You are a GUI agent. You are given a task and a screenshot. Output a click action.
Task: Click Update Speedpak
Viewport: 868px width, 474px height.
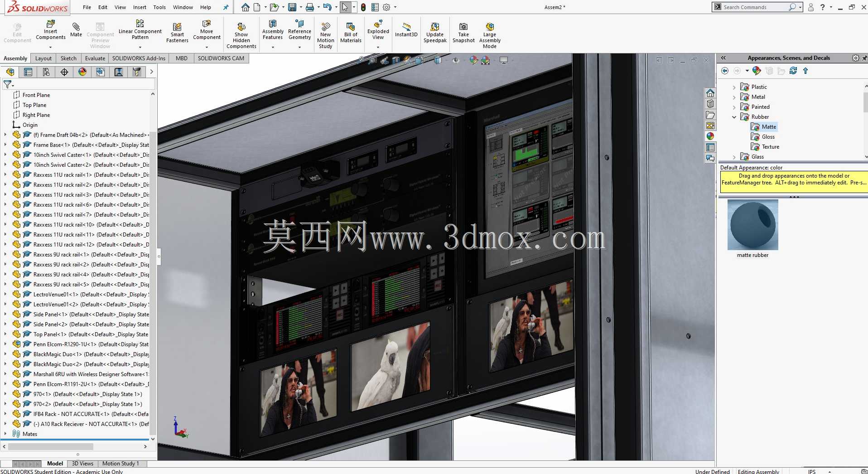point(435,33)
